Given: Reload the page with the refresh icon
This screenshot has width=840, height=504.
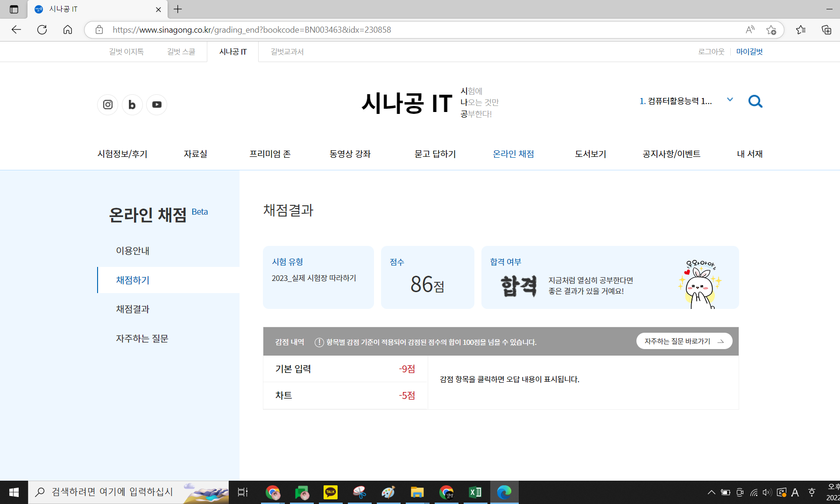Looking at the screenshot, I should pos(42,29).
